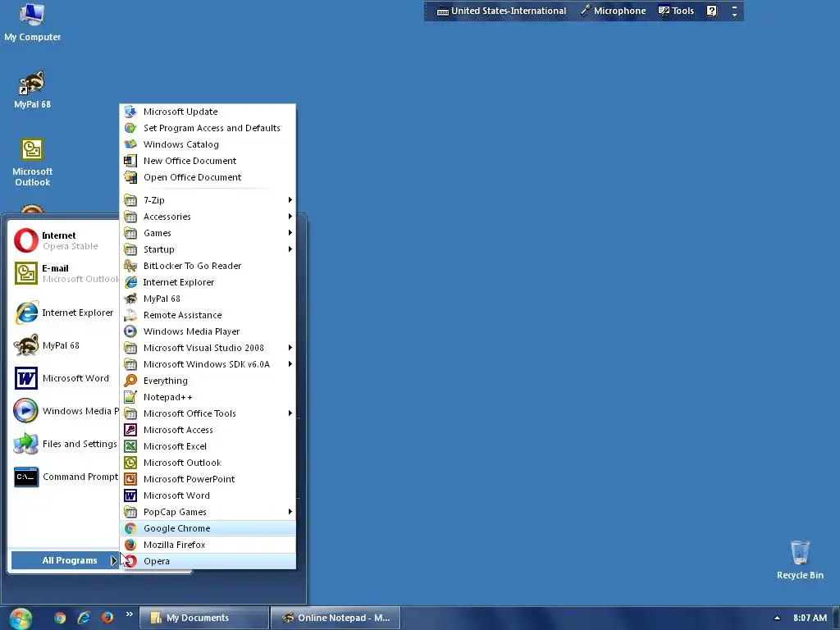Expand the 7-Zip folder submenu
Image resolution: width=840 pixels, height=630 pixels.
click(x=208, y=200)
